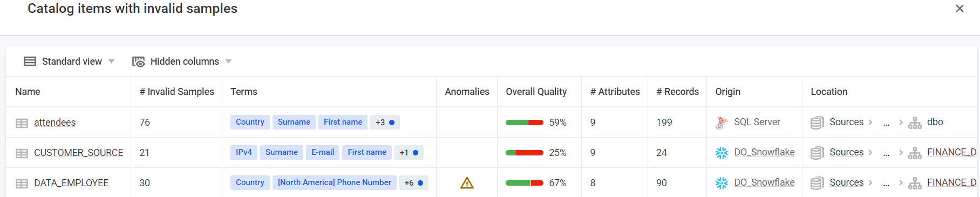Sort by the Overall Quality column header
Image resolution: width=980 pixels, height=197 pixels.
pos(536,92)
